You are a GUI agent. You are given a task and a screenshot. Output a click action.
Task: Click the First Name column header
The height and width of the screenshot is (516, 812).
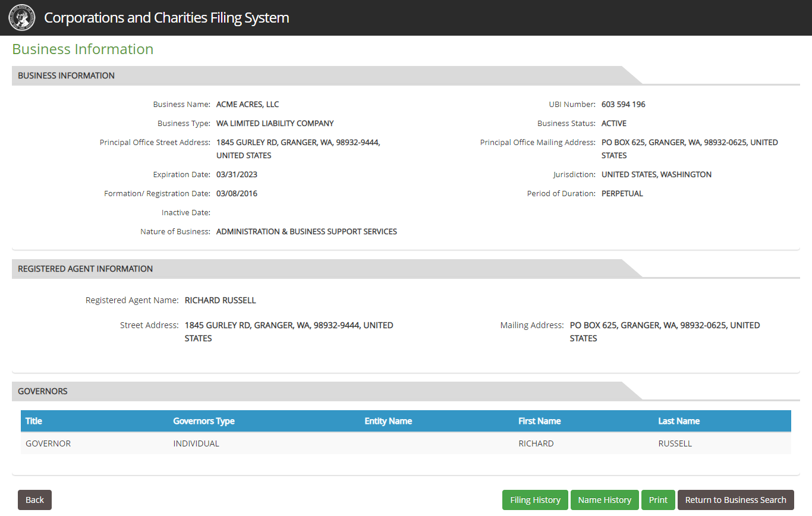pyautogui.click(x=540, y=421)
